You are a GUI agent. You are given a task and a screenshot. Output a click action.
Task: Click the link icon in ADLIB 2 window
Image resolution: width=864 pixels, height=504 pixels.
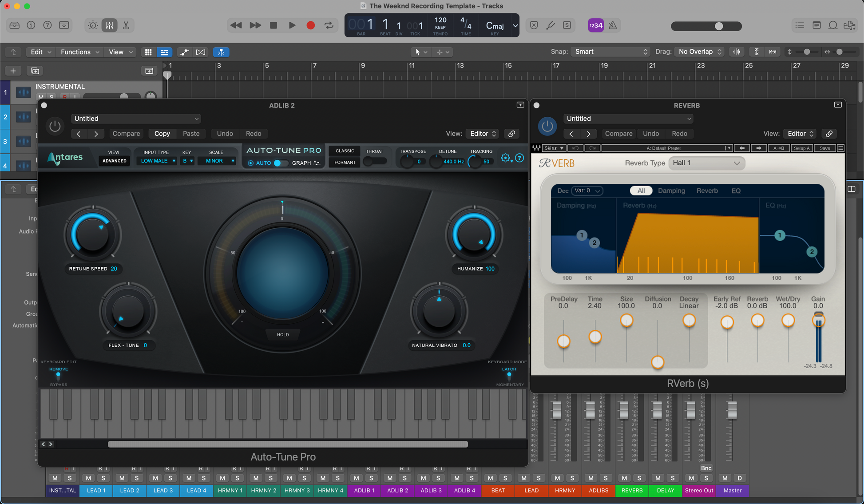pyautogui.click(x=511, y=134)
